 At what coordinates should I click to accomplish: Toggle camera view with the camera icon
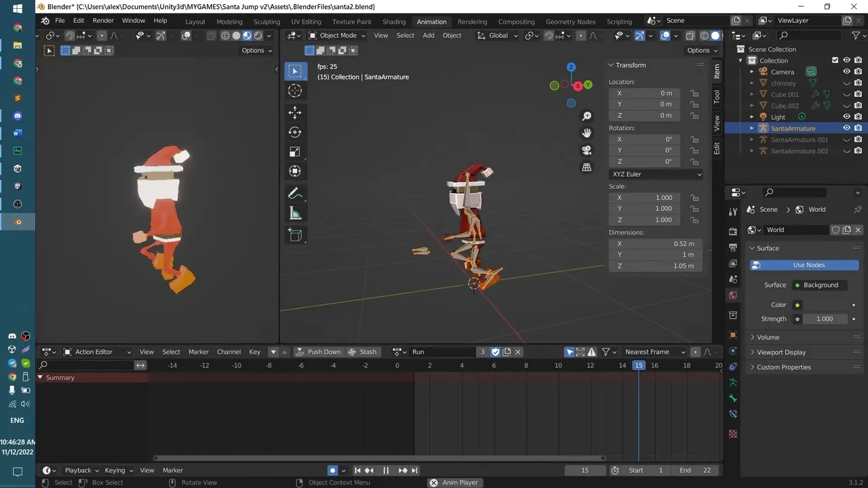[x=587, y=150]
